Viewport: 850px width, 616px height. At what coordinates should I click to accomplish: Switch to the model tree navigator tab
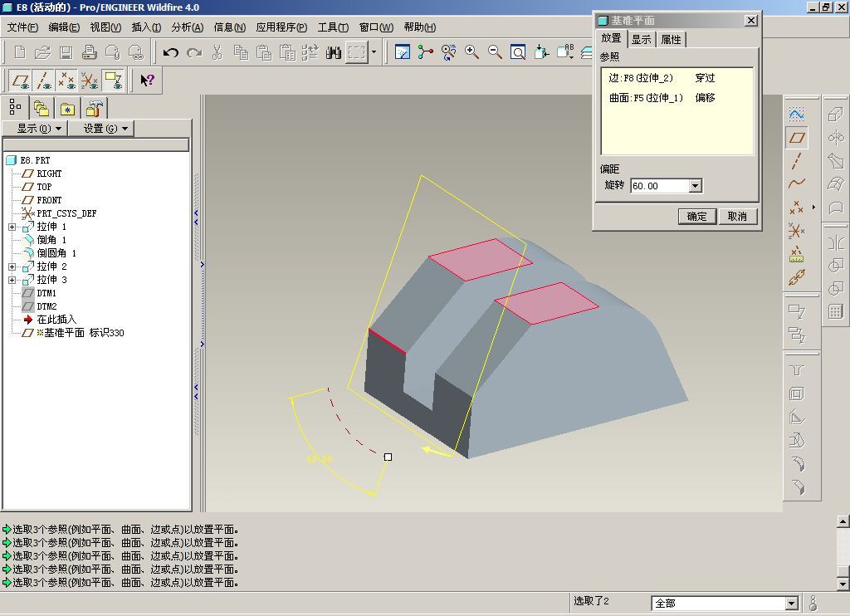coord(15,107)
